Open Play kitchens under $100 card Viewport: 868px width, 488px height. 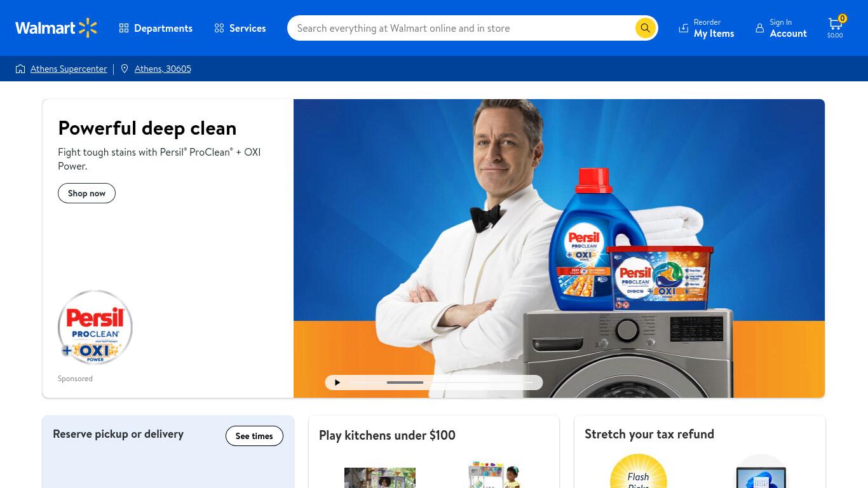point(387,435)
